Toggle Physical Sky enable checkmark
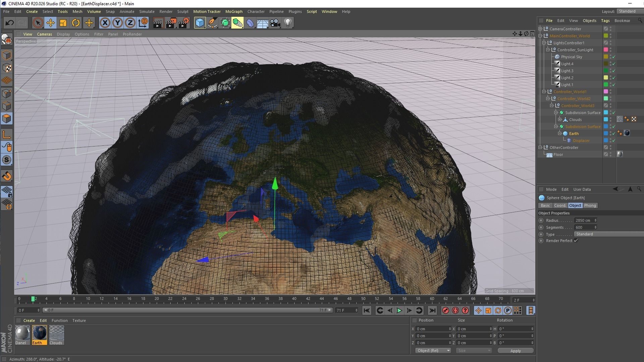This screenshot has width=644, height=362. point(614,57)
